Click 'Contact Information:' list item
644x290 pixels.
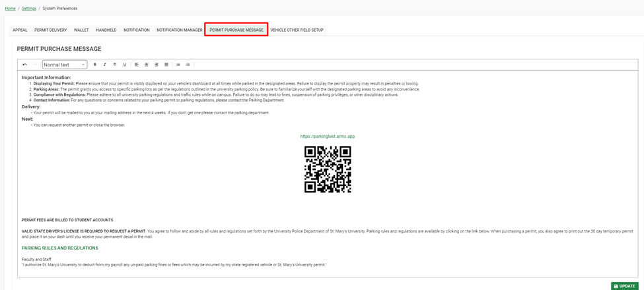(159, 100)
